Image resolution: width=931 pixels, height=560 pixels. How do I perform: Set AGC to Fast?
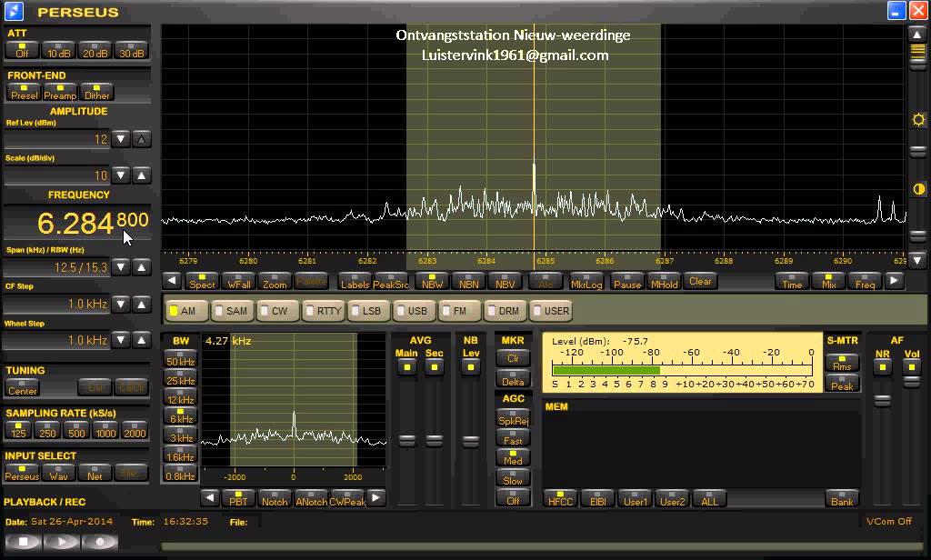(513, 437)
